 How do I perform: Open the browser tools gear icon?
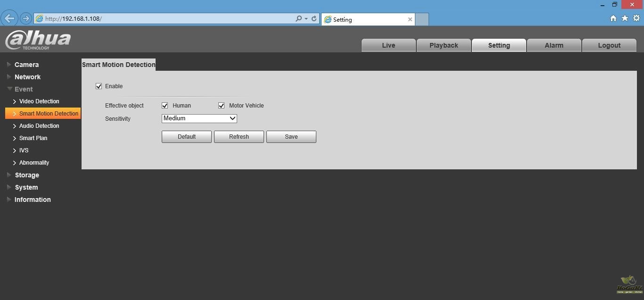coord(636,18)
